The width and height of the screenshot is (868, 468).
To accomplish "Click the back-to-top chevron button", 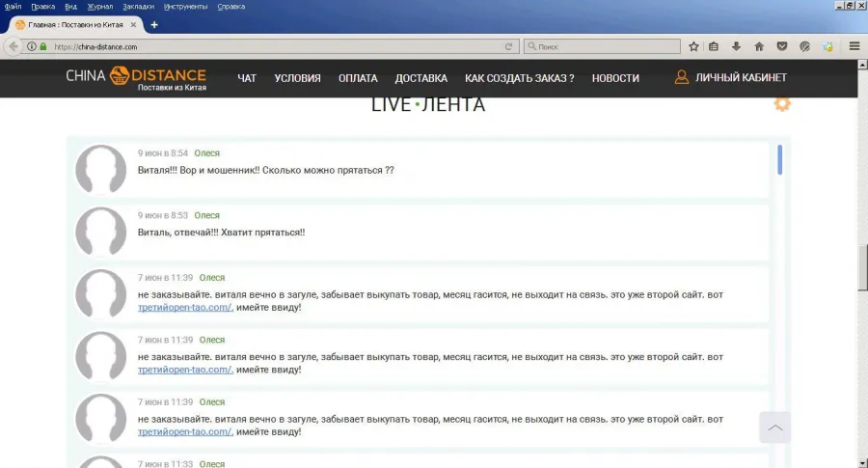I will click(x=775, y=427).
